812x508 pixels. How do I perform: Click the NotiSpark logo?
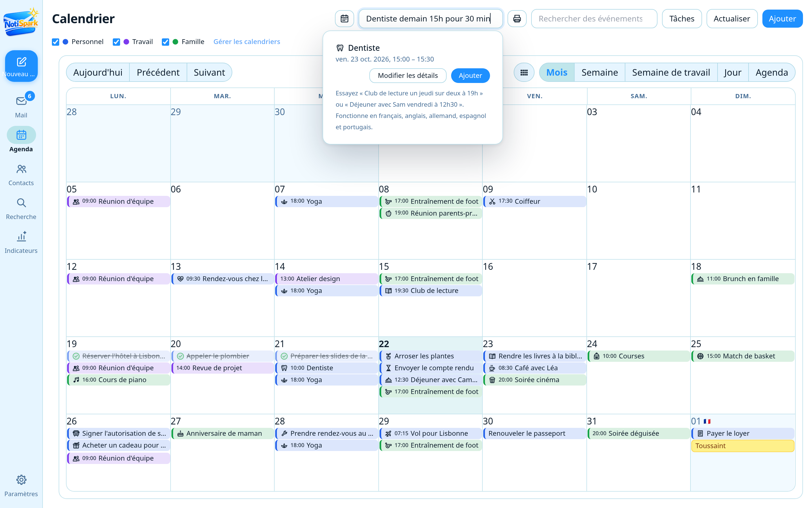coord(21,22)
